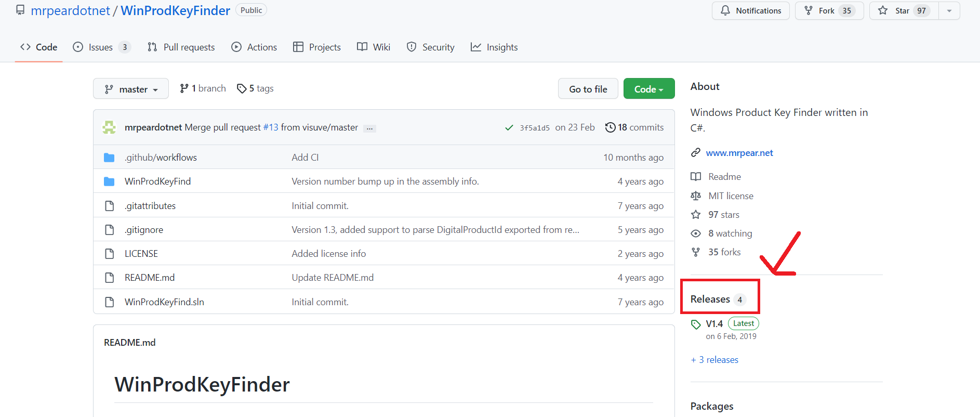
Task: View the 18 commits history
Action: (634, 127)
